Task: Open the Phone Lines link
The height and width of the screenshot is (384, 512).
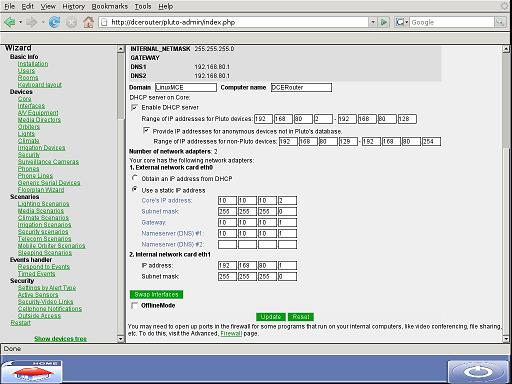Action: pyautogui.click(x=35, y=176)
